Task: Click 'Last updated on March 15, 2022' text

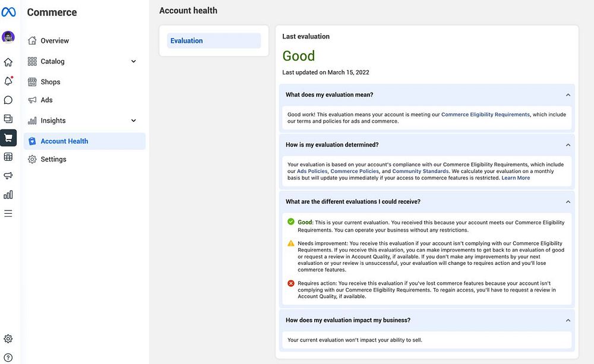Action: (x=326, y=72)
